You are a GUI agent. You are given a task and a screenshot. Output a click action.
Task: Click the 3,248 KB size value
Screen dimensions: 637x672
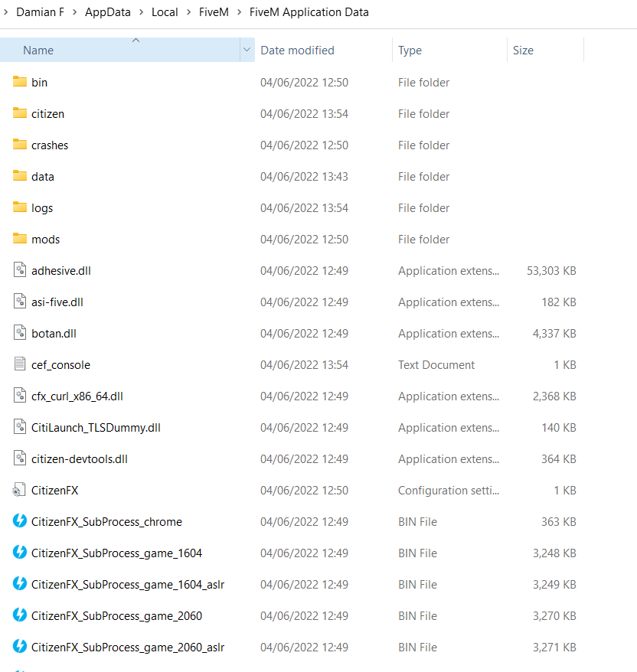[554, 553]
